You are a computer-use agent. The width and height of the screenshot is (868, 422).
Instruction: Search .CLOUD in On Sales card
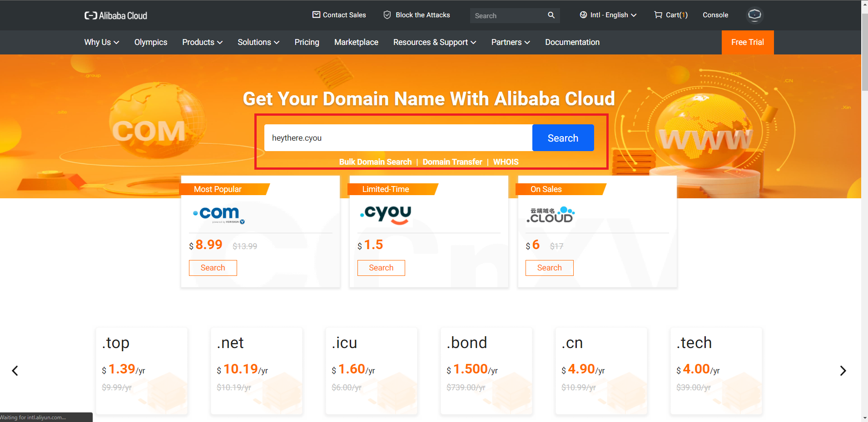point(550,268)
